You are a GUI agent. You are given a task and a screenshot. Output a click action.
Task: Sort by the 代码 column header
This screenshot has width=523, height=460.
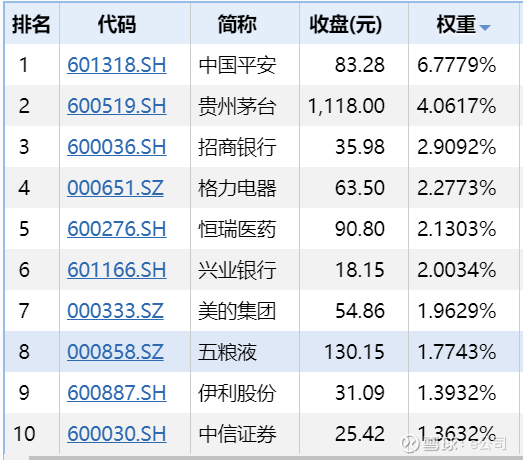pos(125,24)
